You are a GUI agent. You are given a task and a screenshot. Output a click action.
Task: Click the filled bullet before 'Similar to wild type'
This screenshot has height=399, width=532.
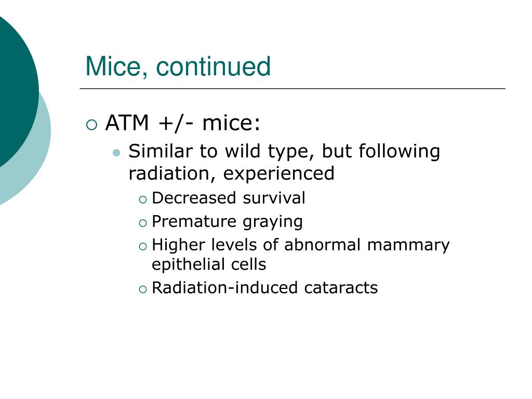point(116,153)
